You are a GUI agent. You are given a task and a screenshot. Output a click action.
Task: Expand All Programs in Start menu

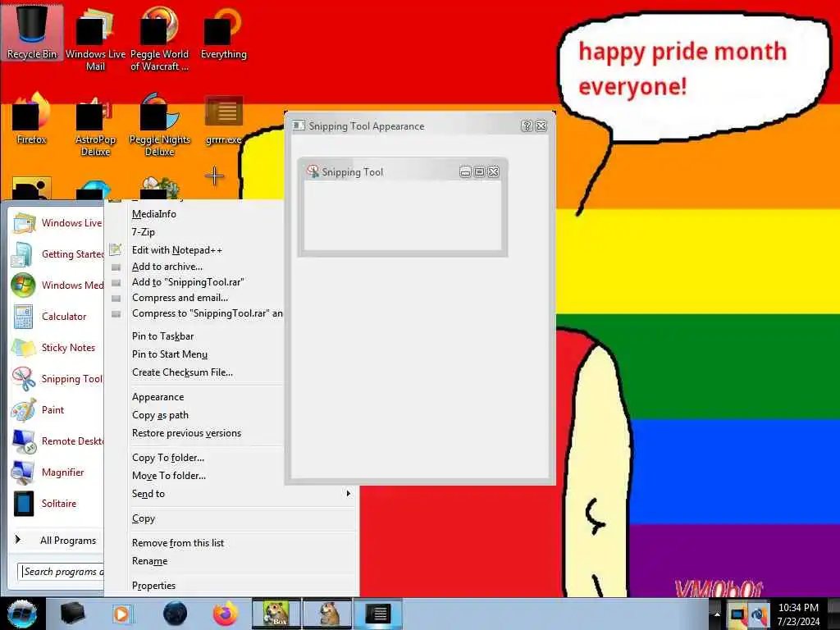pyautogui.click(x=57, y=540)
